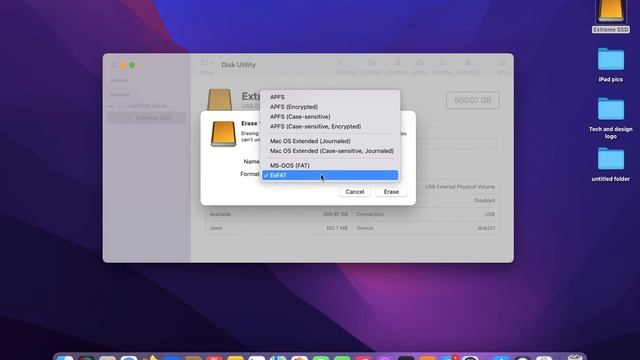640x360 pixels.
Task: Click the 'Available' row label
Action: [x=220, y=214]
